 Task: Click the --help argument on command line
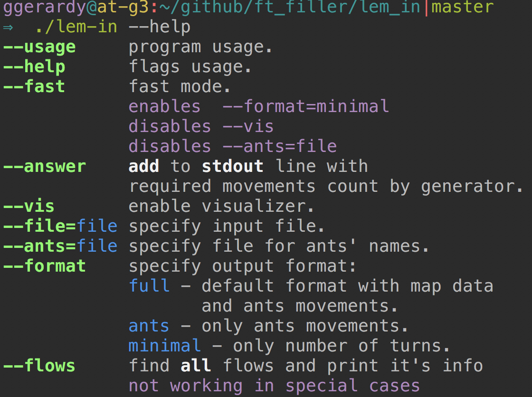click(160, 27)
